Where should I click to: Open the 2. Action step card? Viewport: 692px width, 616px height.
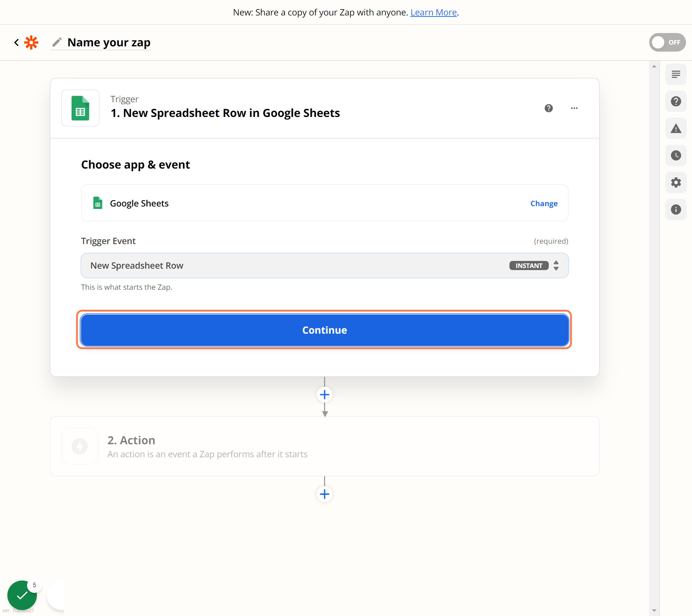(324, 446)
